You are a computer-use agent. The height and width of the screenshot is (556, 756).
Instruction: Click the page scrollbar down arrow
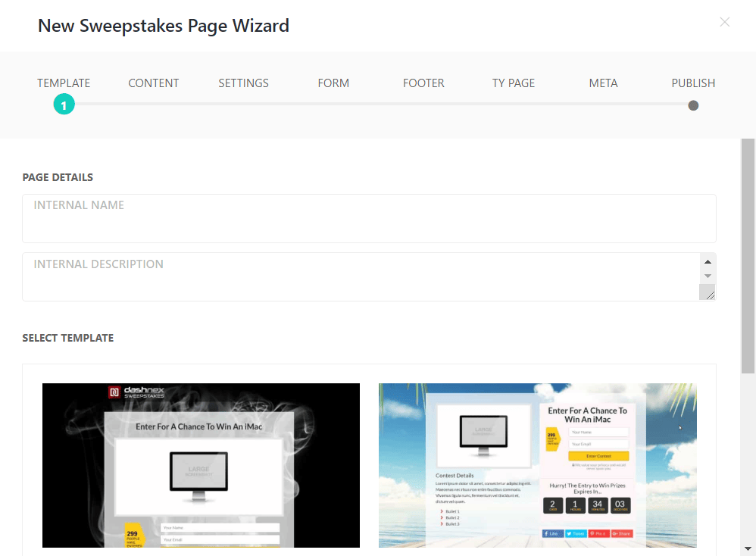click(748, 548)
